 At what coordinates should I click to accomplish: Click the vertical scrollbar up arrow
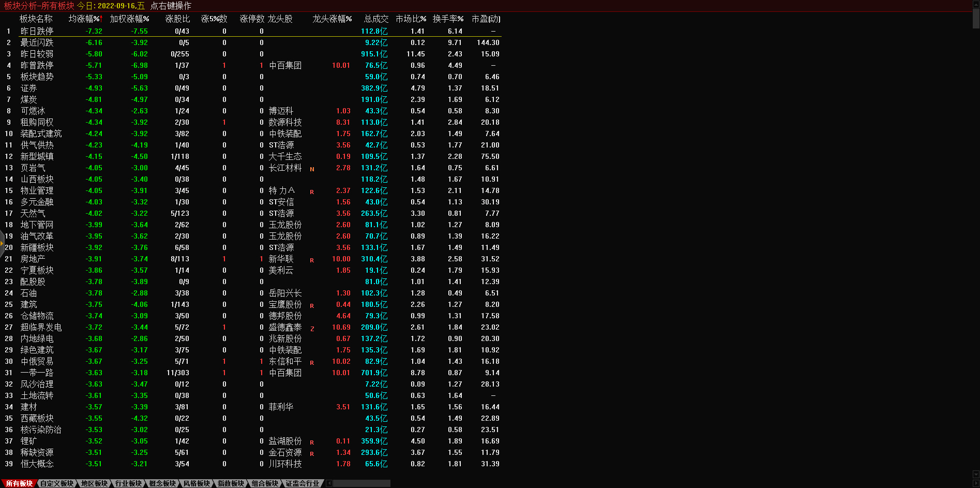976,4
